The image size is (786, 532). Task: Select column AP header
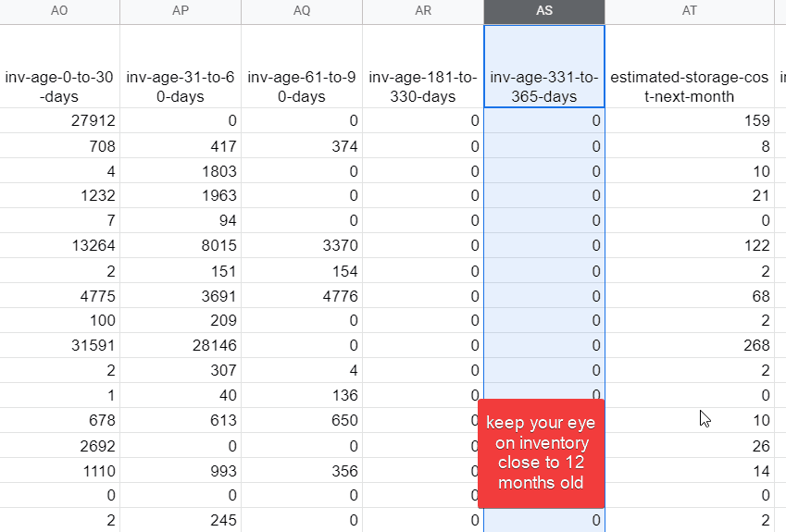[181, 12]
